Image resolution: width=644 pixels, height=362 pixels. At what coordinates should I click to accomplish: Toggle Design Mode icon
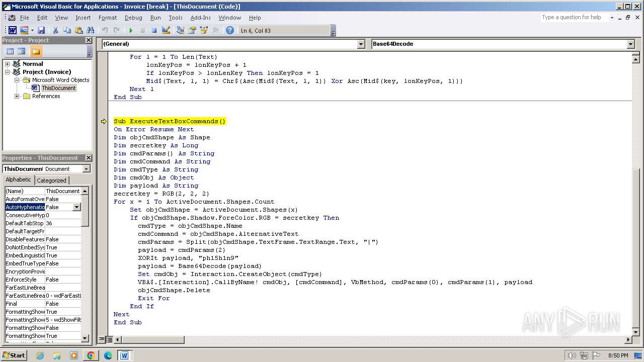166,31
